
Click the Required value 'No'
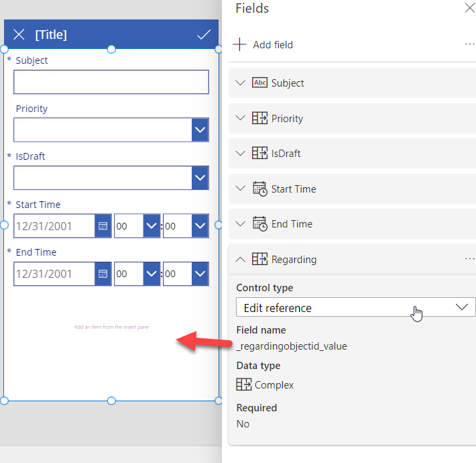click(243, 424)
